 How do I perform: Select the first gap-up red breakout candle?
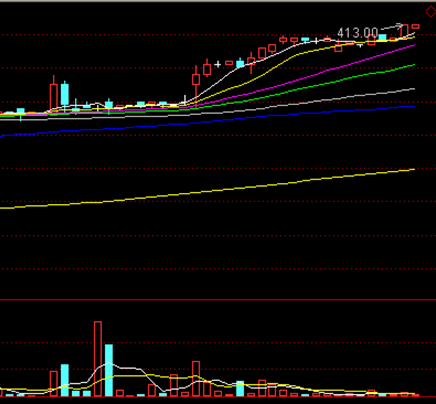196,80
